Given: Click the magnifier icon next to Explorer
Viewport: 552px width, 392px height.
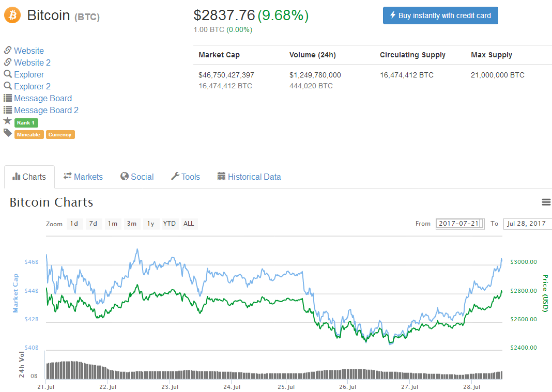Looking at the screenshot, I should [x=8, y=74].
